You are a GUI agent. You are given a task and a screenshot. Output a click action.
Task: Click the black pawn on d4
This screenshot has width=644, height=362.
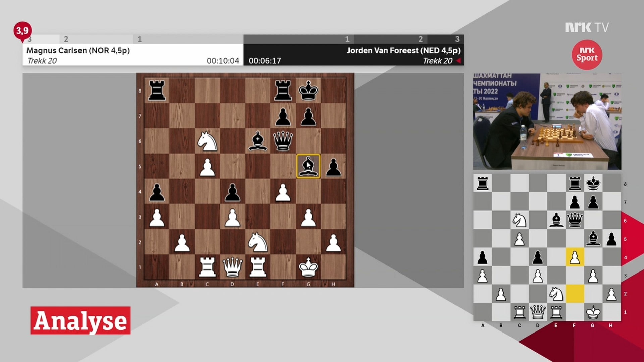tap(232, 192)
